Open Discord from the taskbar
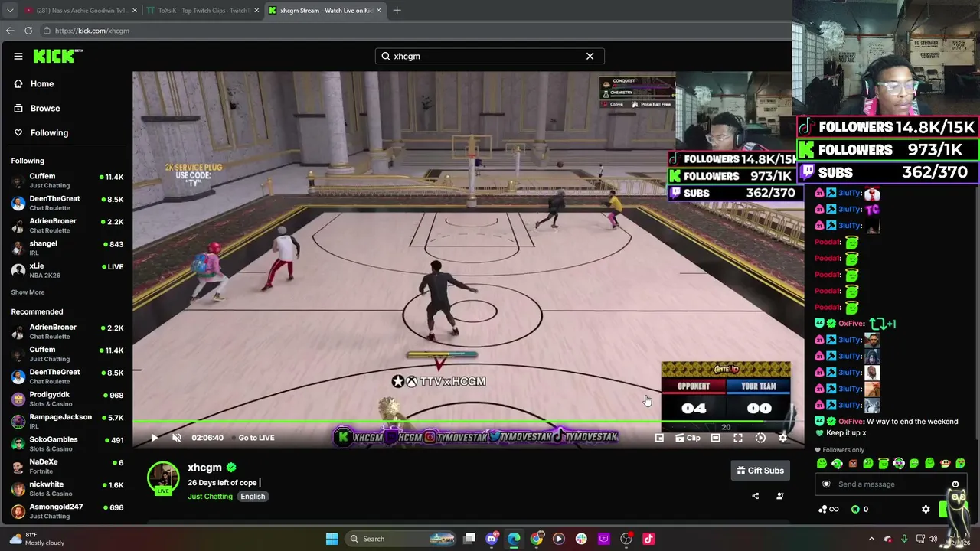This screenshot has width=980, height=551. [492, 539]
